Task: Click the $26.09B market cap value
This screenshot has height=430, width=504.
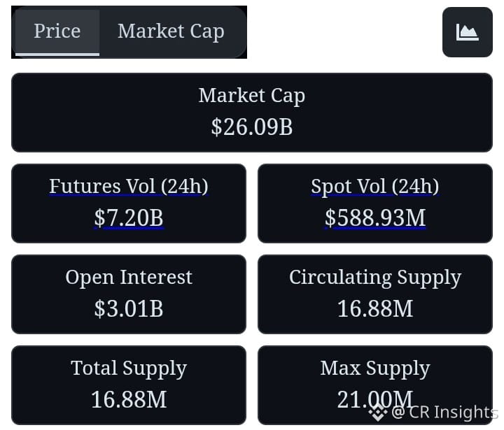Action: [252, 127]
